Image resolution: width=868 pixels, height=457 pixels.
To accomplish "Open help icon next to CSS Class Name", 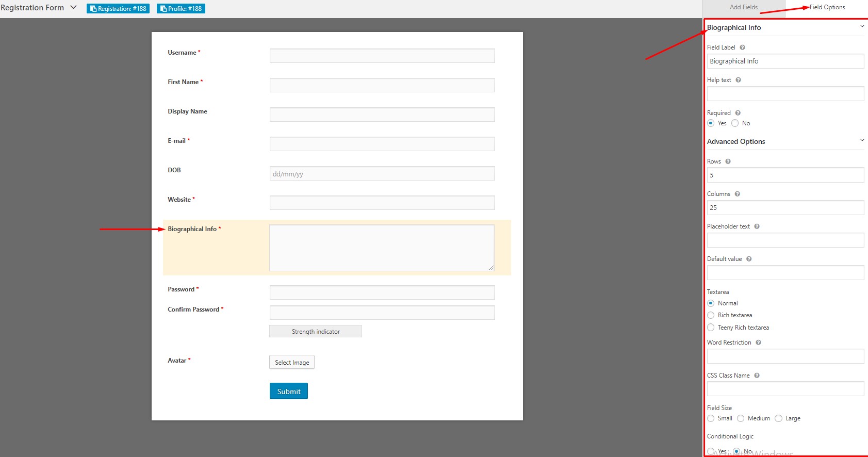I will point(757,376).
